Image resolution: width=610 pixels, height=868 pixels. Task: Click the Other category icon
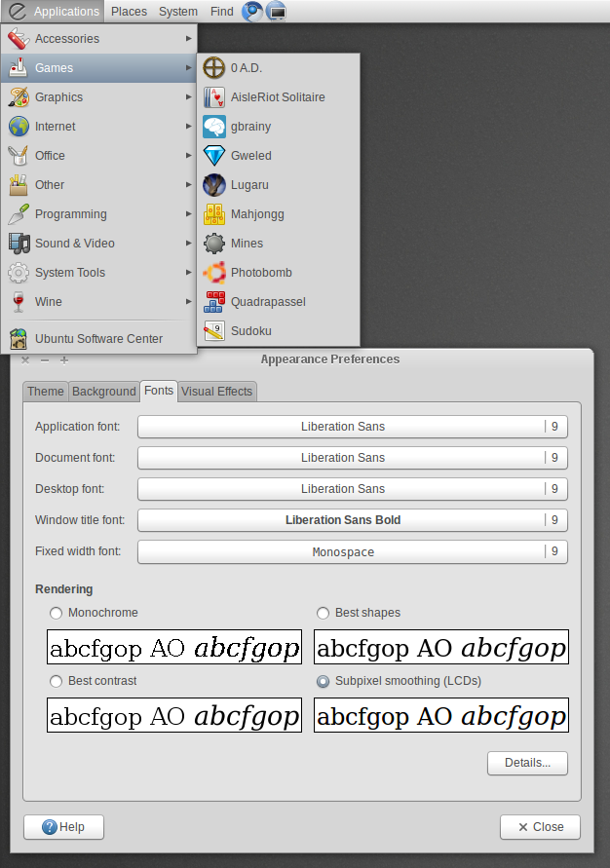19,185
